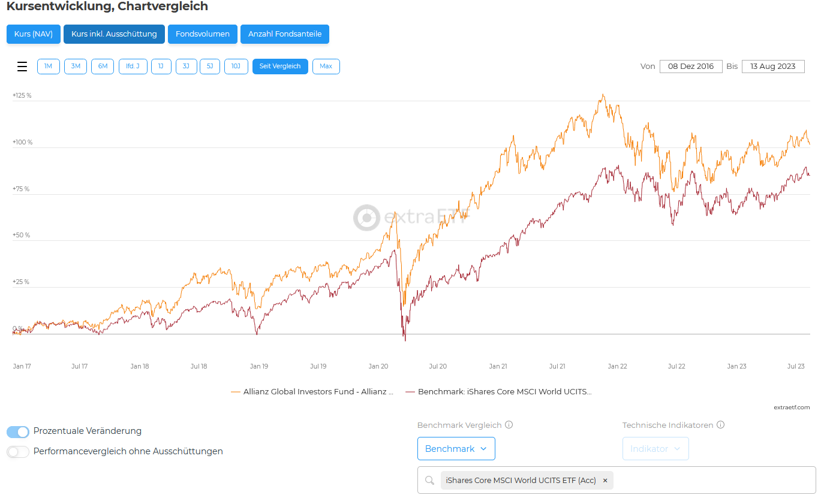Viewport: 827px width, 504px height.
Task: Select Fondsvolumen tab
Action: pos(202,34)
